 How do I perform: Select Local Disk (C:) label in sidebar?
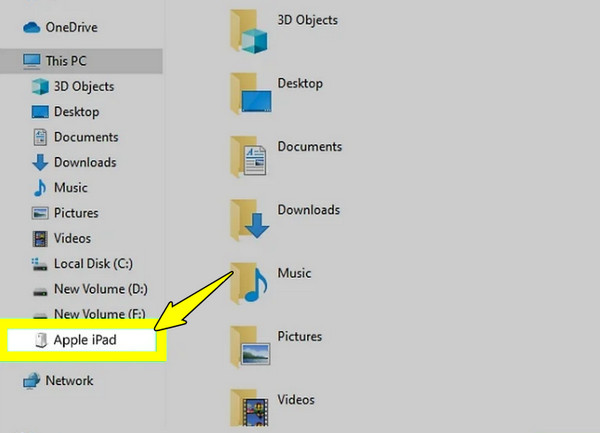(x=93, y=264)
